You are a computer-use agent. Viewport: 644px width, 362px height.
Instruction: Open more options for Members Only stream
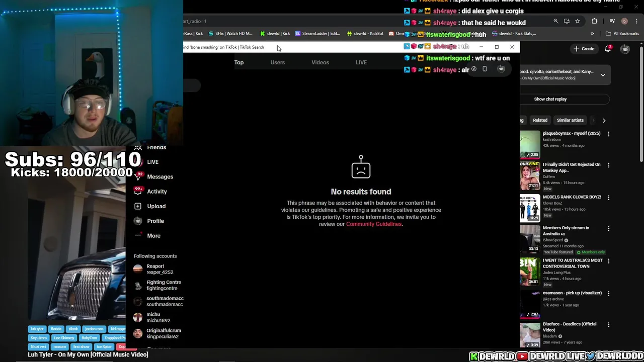click(609, 229)
